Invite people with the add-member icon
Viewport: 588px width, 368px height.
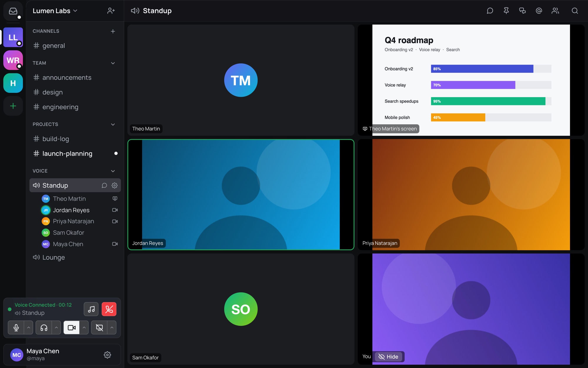pos(111,11)
